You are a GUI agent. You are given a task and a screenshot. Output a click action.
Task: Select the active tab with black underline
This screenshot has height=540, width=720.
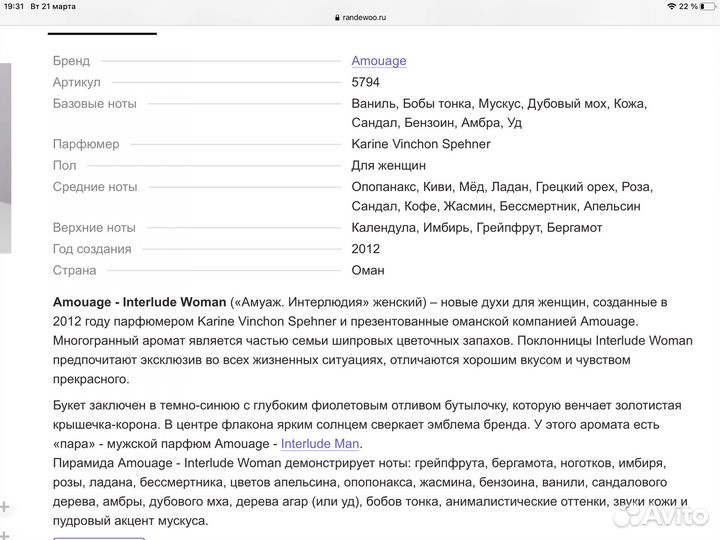(x=102, y=33)
